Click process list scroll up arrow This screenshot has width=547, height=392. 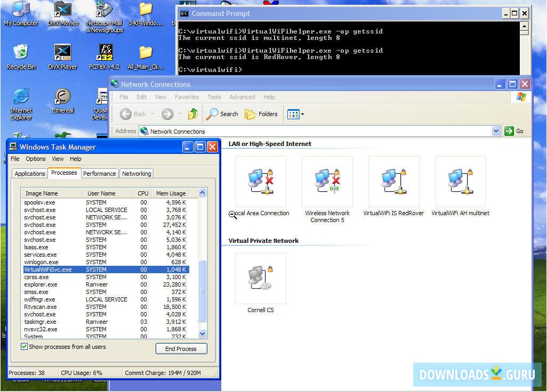[x=203, y=193]
